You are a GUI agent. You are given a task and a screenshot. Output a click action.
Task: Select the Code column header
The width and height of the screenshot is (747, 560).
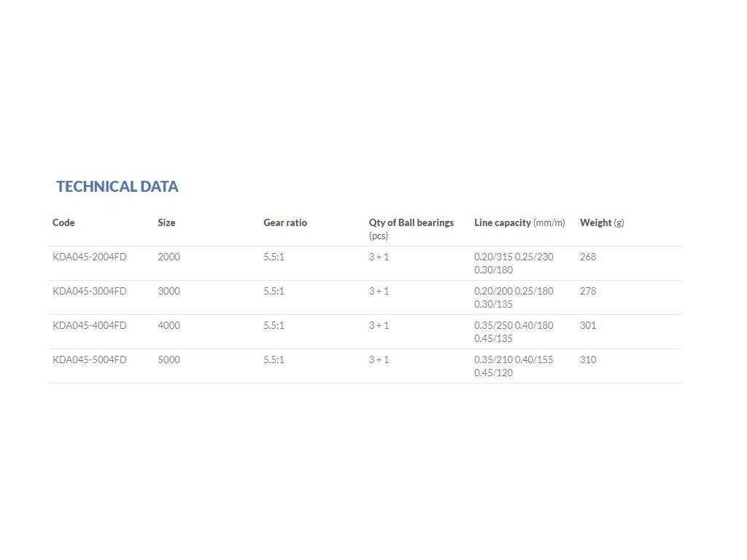(63, 222)
